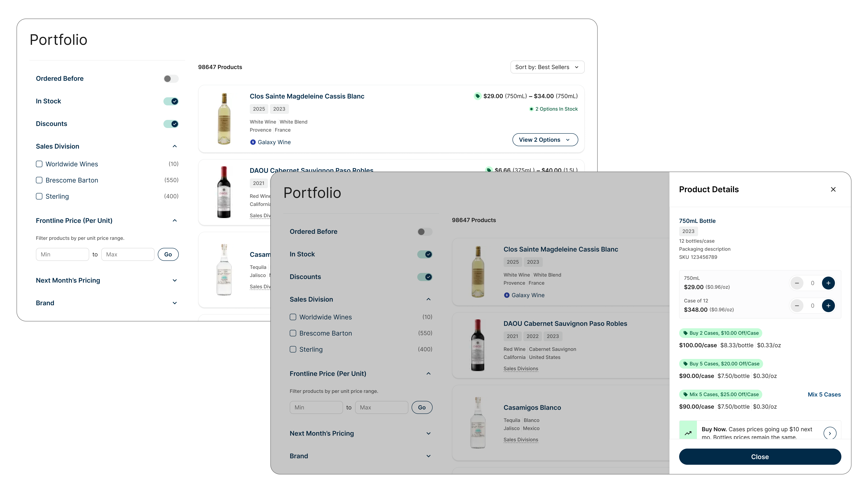
Task: Click tag icon on Buy 2 Cases badge
Action: click(685, 333)
